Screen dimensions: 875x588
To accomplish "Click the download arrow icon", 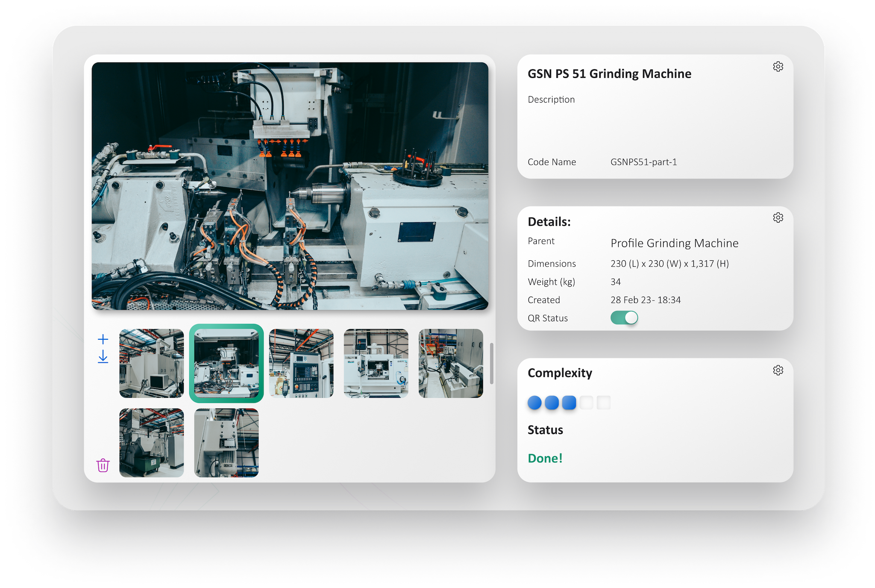I will [103, 357].
